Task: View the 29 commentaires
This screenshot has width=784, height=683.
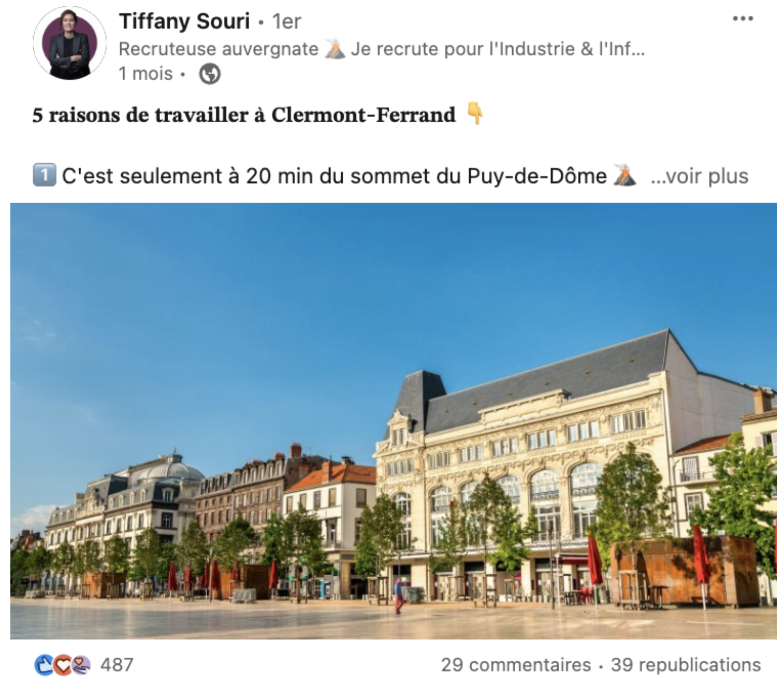Action: point(516,665)
